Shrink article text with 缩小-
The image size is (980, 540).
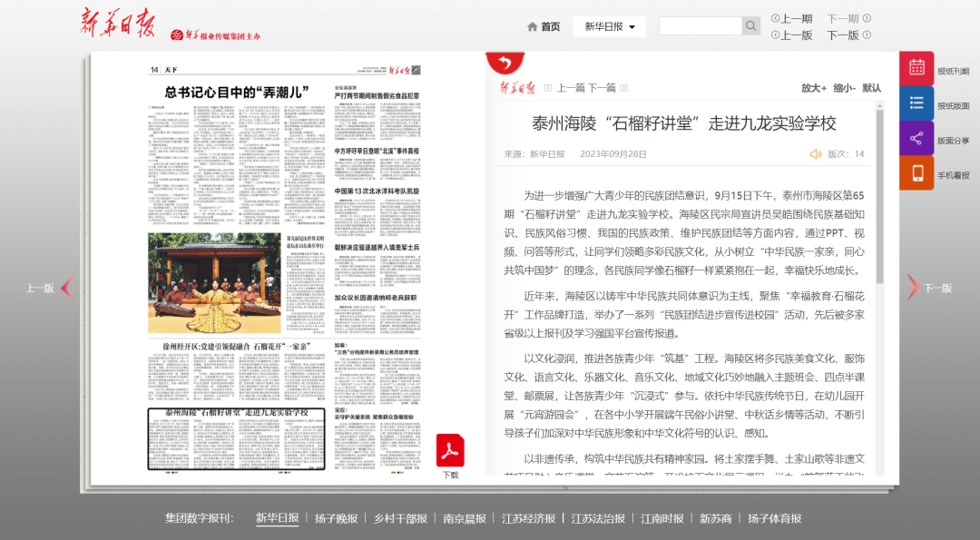(x=845, y=88)
